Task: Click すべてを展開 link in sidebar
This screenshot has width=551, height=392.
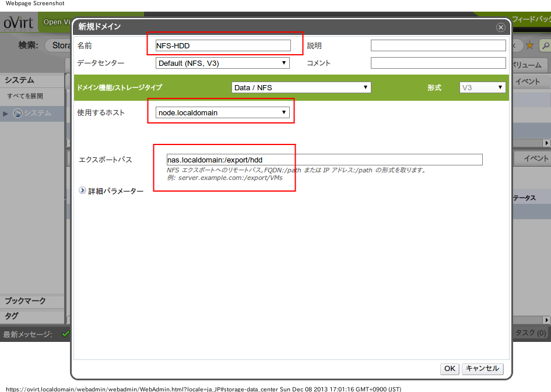Action: coord(25,96)
